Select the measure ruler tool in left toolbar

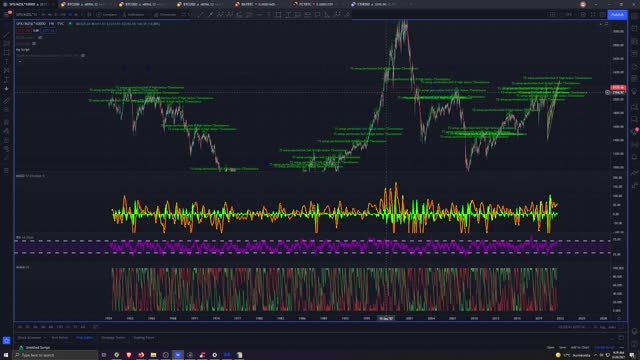tap(6, 101)
